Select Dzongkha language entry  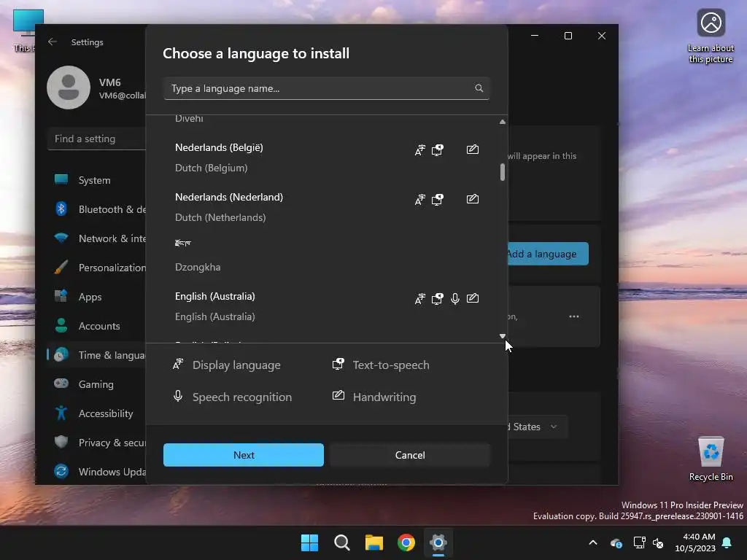[326, 257]
